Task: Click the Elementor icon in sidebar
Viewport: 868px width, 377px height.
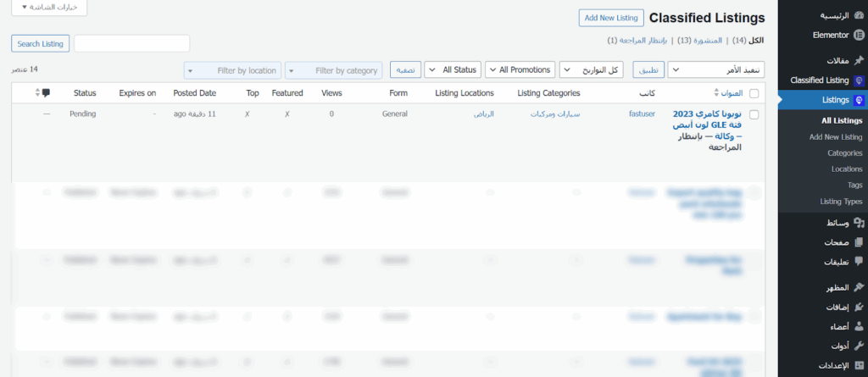Action: click(859, 35)
